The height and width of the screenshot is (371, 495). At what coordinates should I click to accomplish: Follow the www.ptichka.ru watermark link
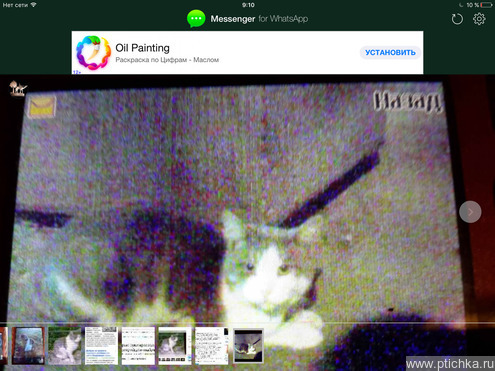coord(450,364)
